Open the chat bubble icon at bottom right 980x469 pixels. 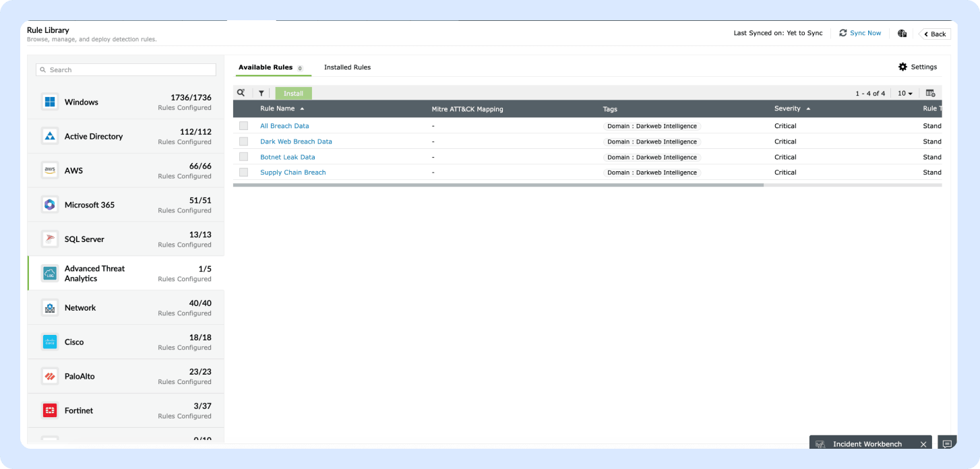pos(947,444)
